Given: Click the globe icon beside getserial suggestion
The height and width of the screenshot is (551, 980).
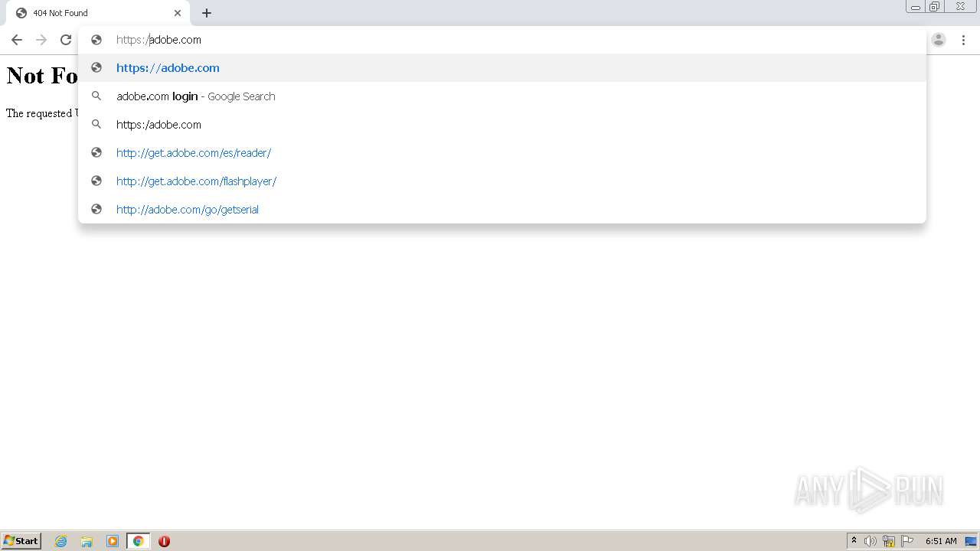Looking at the screenshot, I should point(96,210).
